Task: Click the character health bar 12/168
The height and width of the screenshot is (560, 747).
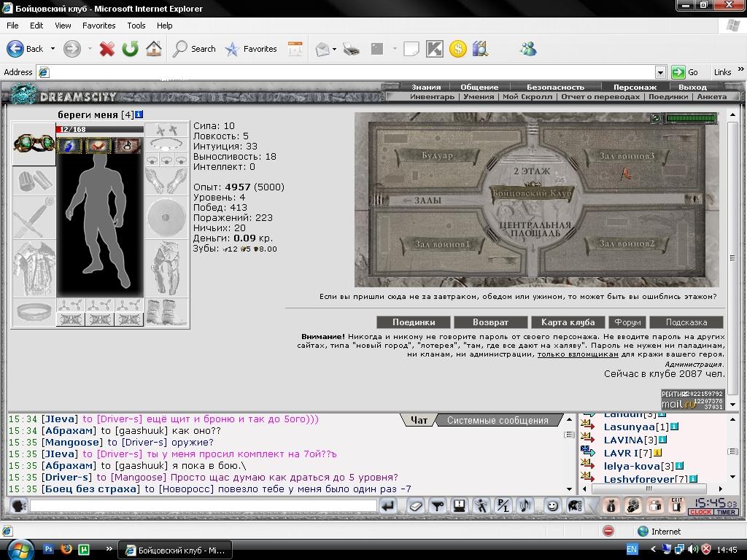Action: (99, 129)
